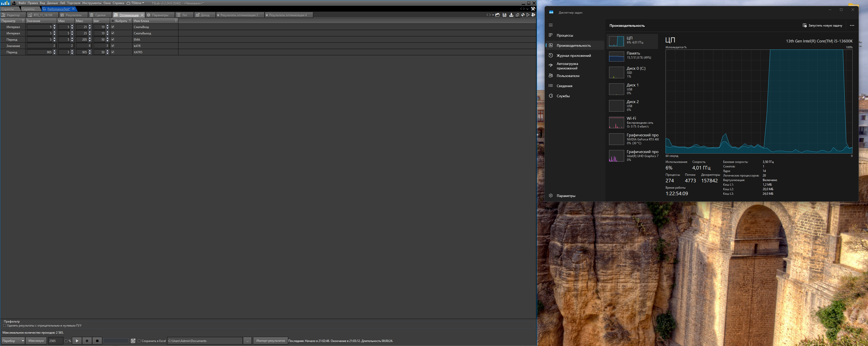
Task: Enable the Сохранить в Excel checkbox
Action: click(x=139, y=341)
